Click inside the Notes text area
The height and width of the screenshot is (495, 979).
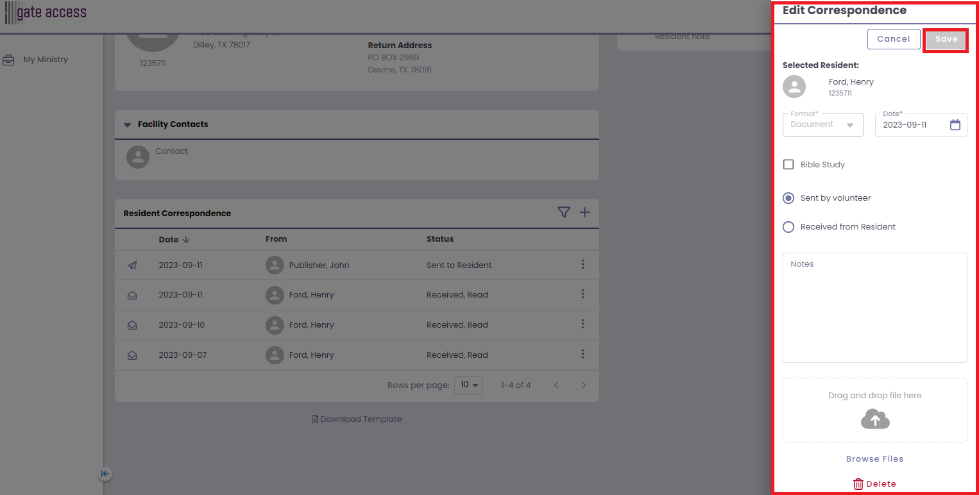875,308
